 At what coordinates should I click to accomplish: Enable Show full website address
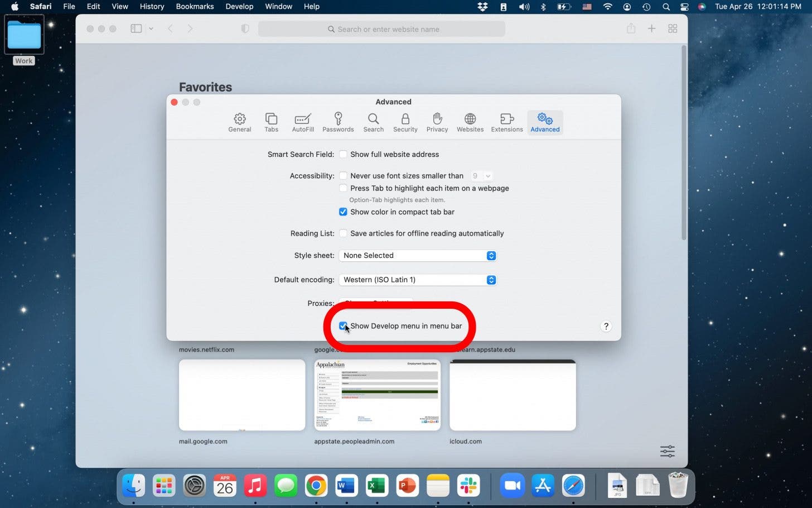click(x=343, y=155)
